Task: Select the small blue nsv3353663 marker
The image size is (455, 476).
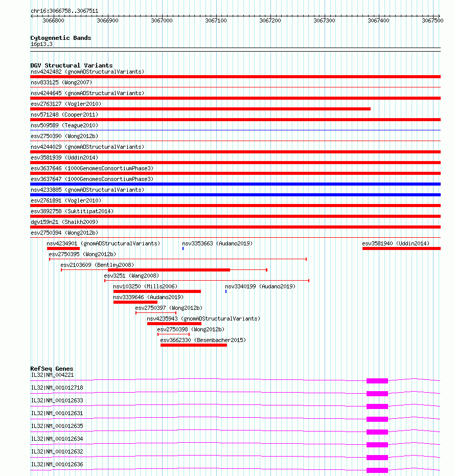Action: 183,248
